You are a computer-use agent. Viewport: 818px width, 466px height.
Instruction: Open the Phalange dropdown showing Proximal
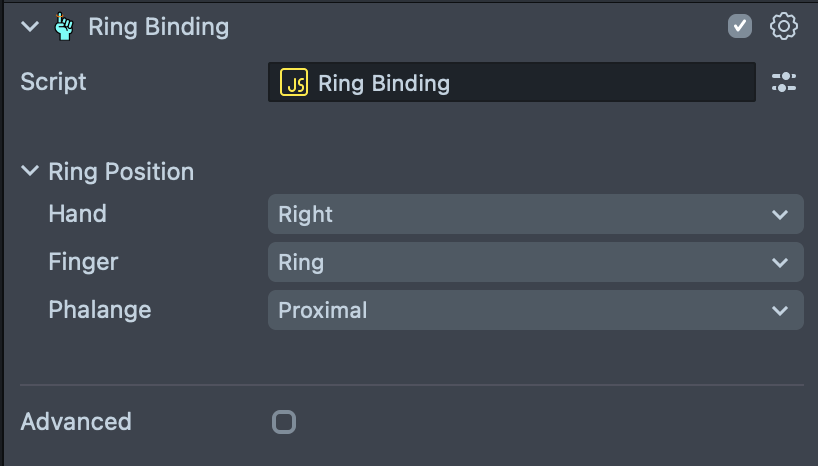tap(520, 311)
